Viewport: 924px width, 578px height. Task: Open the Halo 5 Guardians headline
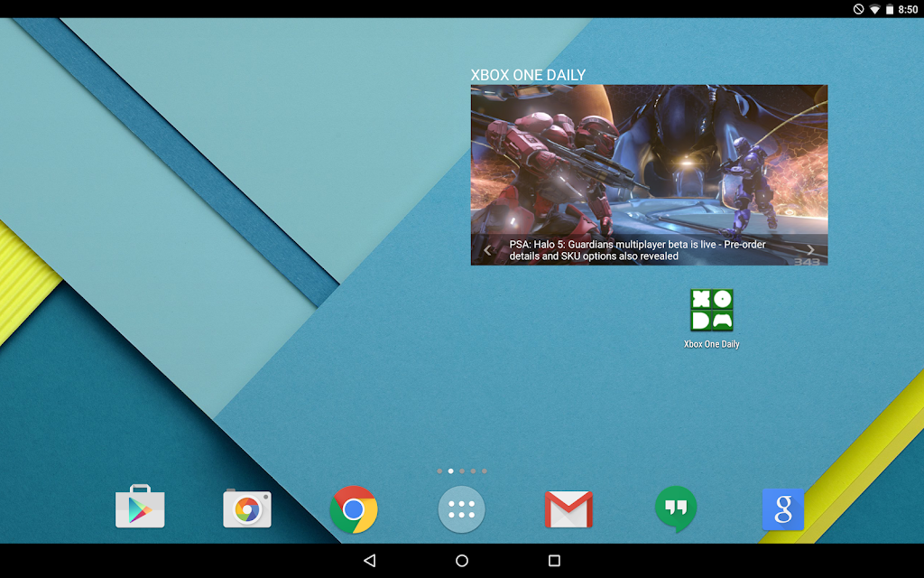pos(637,250)
